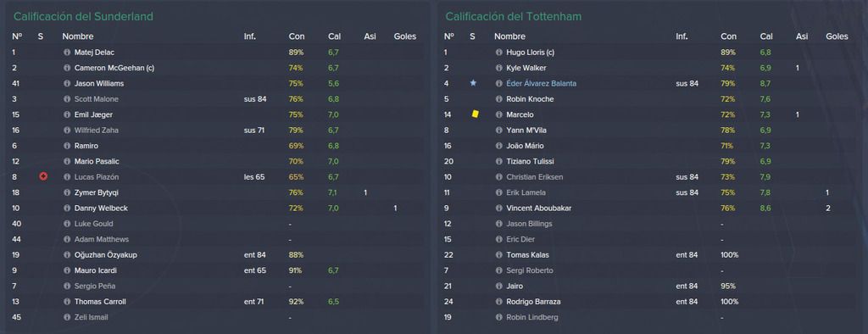Viewport: 868px width, 334px height.
Task: Click info icon beside Danny Welbeck
Action: pyautogui.click(x=67, y=209)
